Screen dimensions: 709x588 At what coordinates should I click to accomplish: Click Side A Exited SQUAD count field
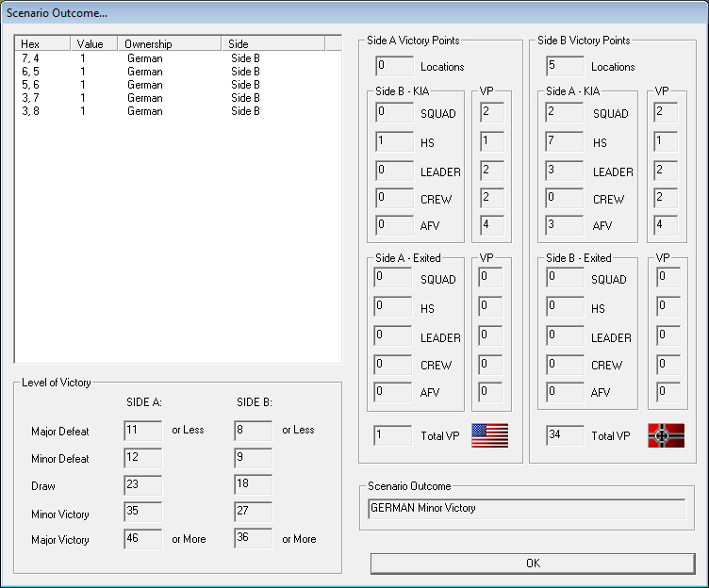coord(392,277)
